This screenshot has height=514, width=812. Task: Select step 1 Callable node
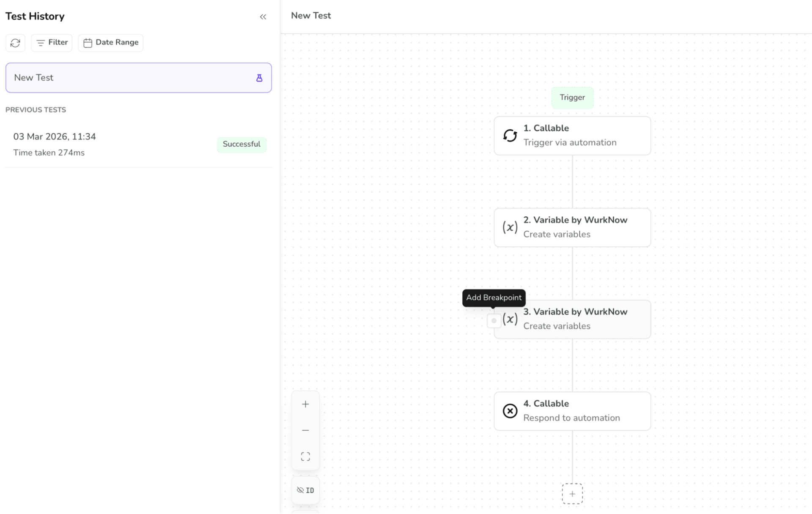pos(584,136)
